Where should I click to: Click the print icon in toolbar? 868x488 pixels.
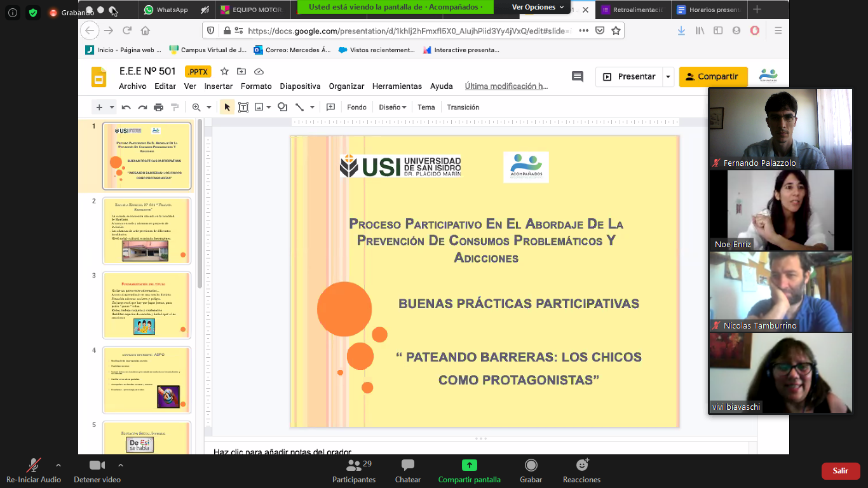pyautogui.click(x=158, y=107)
